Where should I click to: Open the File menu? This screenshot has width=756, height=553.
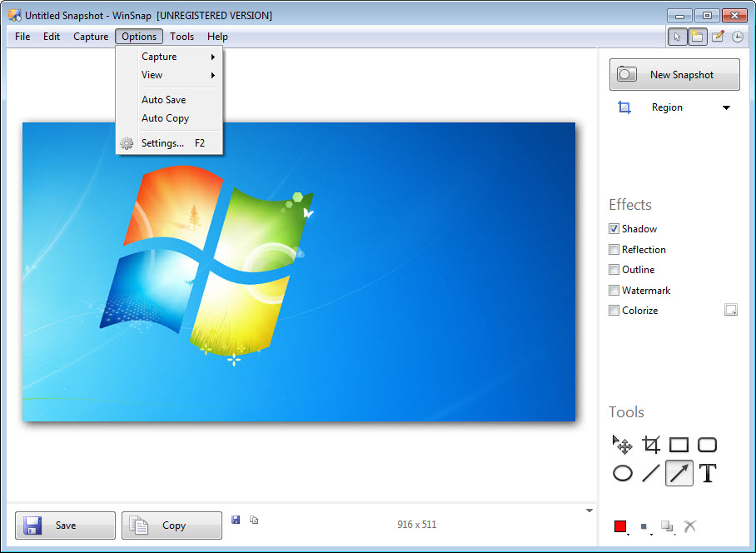point(22,37)
